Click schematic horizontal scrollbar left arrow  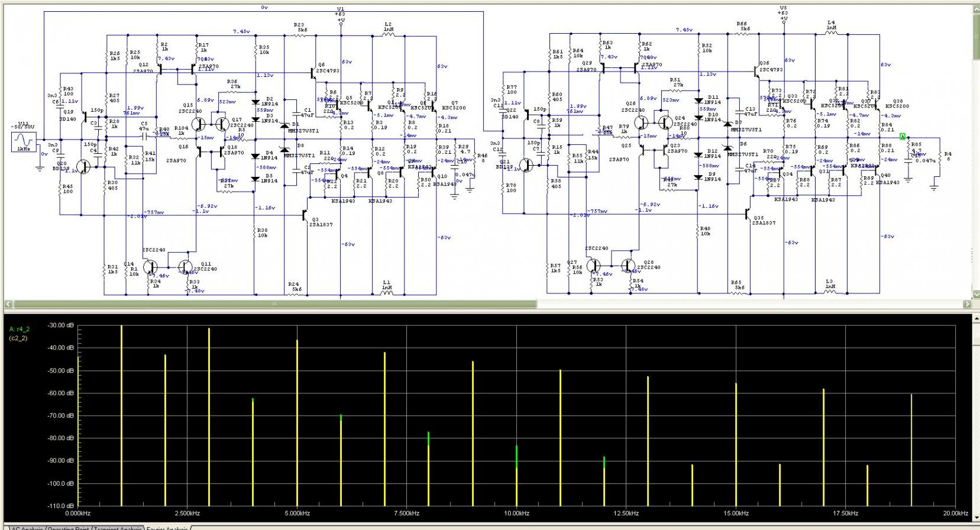click(8, 304)
